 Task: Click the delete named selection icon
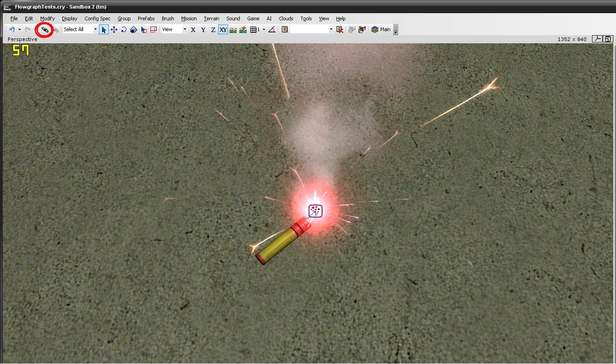340,29
